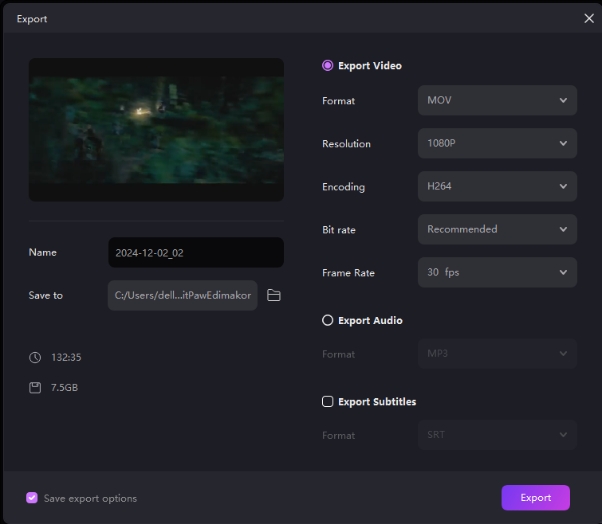The image size is (602, 524).
Task: Click the Save to label
Action: pos(46,295)
